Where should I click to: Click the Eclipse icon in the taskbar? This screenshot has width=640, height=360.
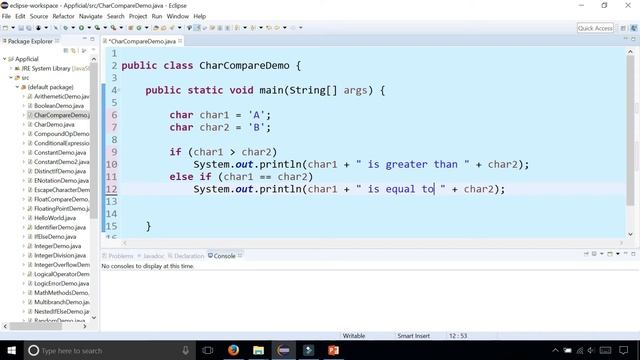point(284,350)
